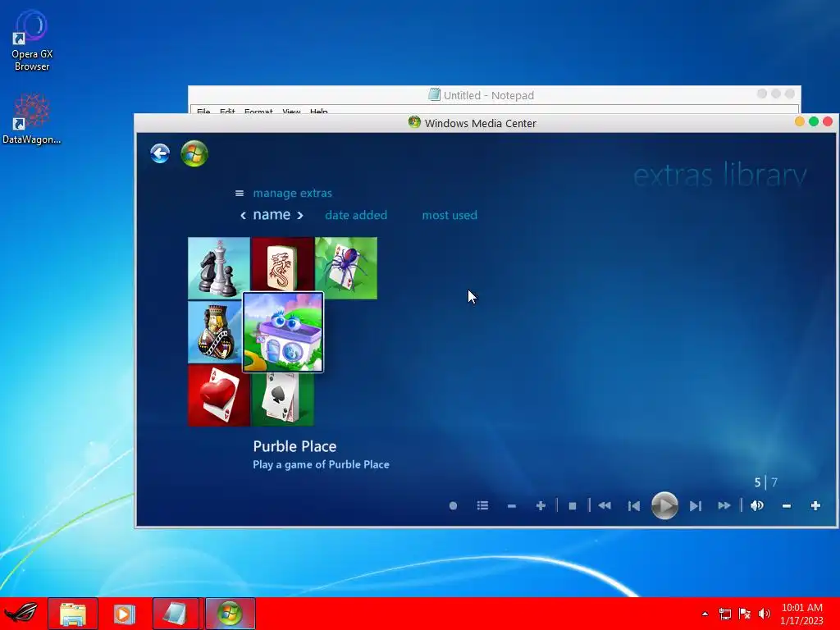Switch to Notepad via taskbar icon

coord(176,614)
